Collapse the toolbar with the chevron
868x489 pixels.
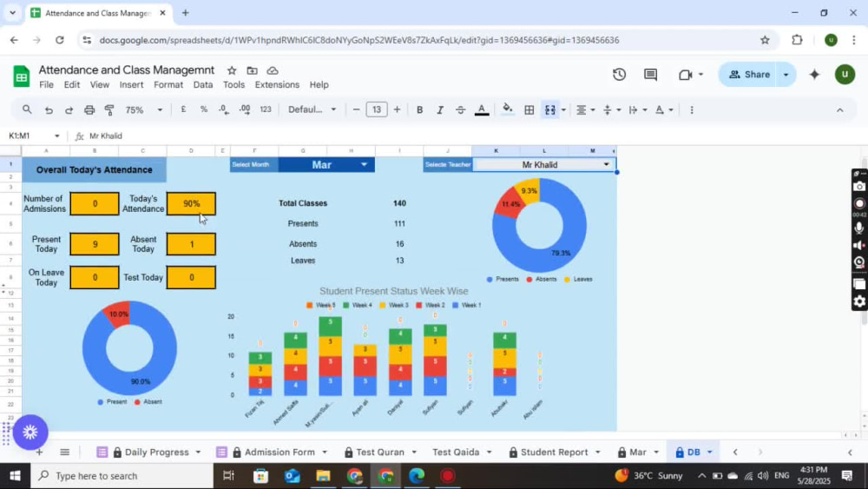(x=839, y=110)
